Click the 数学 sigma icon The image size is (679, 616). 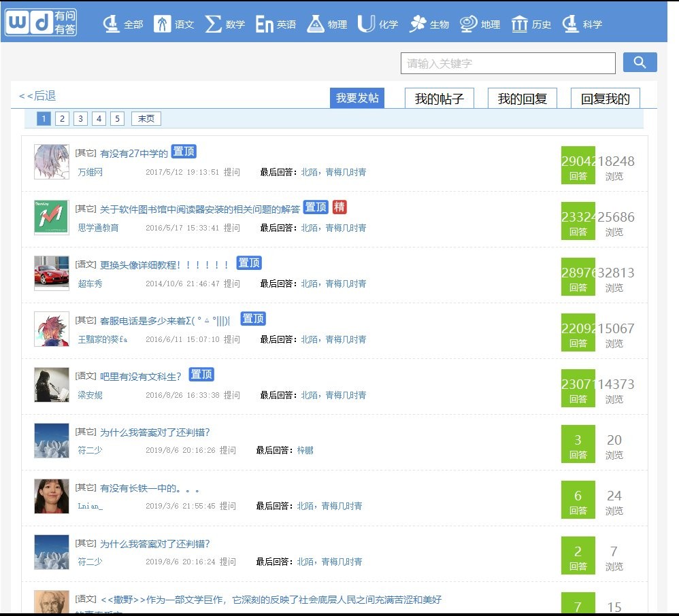click(214, 24)
